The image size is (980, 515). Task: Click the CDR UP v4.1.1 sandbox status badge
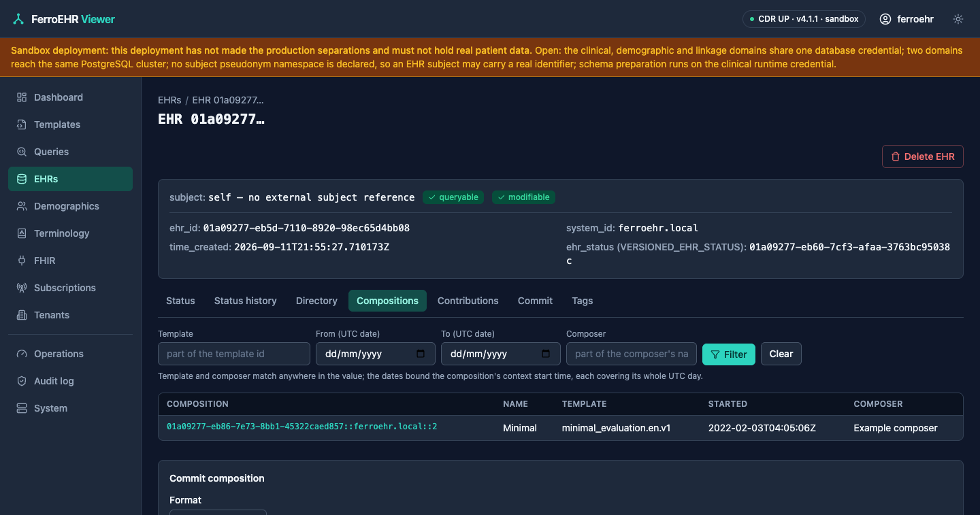click(804, 19)
